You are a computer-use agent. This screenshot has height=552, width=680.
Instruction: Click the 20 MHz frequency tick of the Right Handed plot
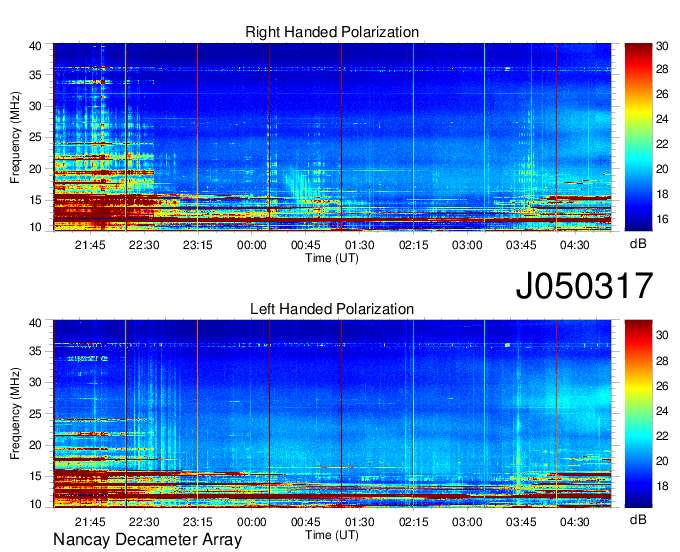[35, 169]
